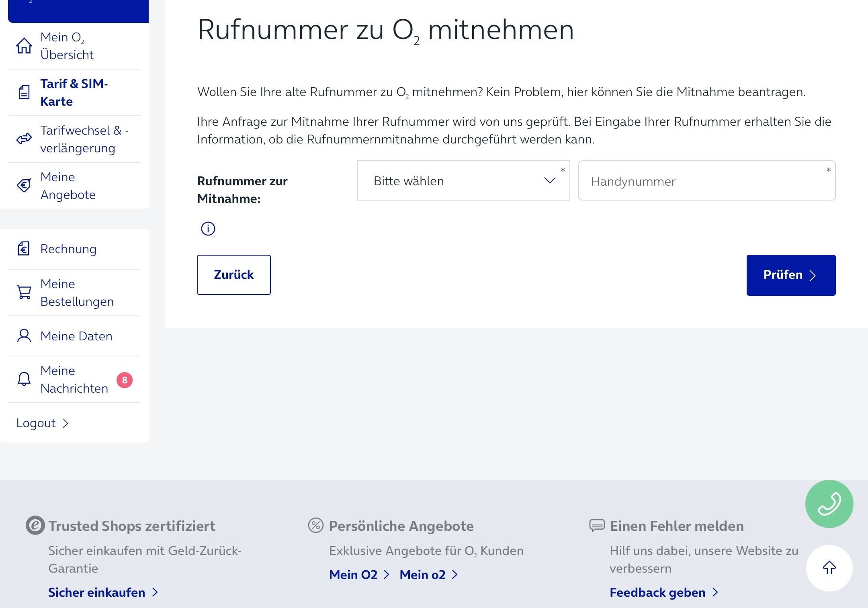Click the home icon beside Mein O2 Übersicht

(24, 46)
